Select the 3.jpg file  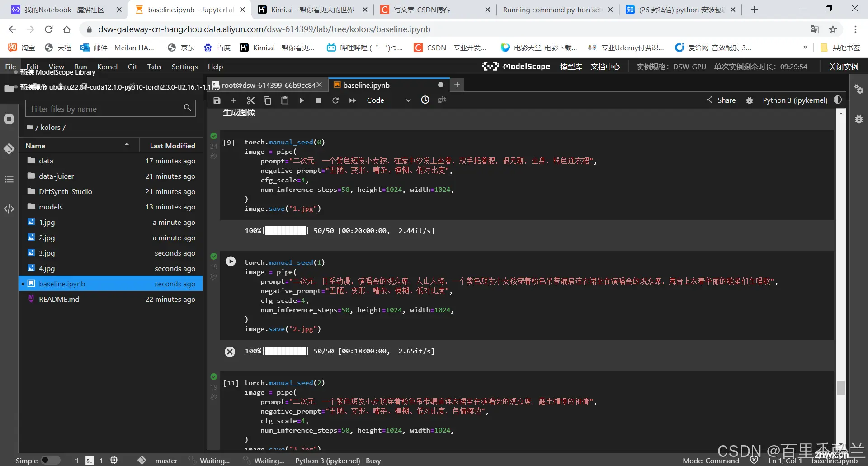[x=110, y=253]
